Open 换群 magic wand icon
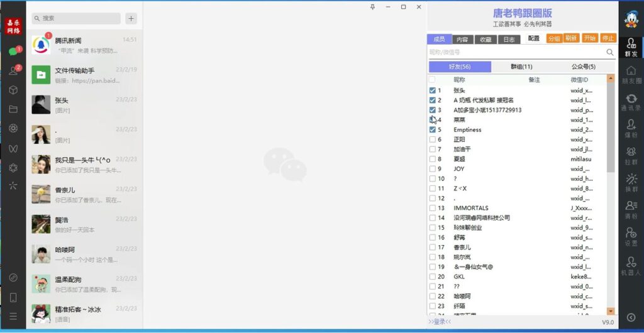The image size is (644, 333). coord(631,183)
